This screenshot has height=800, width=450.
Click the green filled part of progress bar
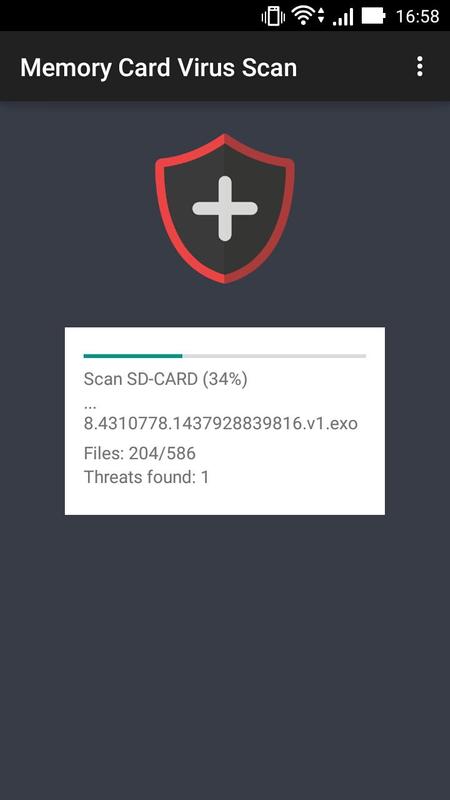[x=133, y=356]
